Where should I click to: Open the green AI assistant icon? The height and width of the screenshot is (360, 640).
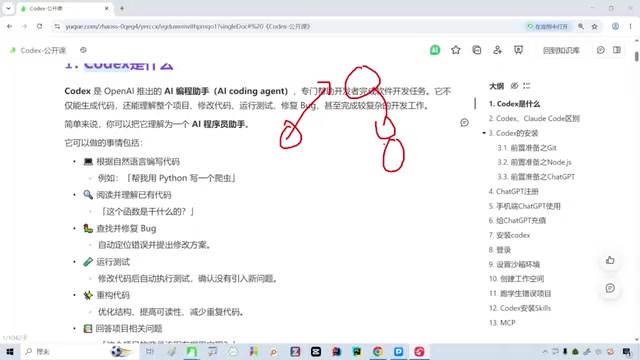click(435, 50)
